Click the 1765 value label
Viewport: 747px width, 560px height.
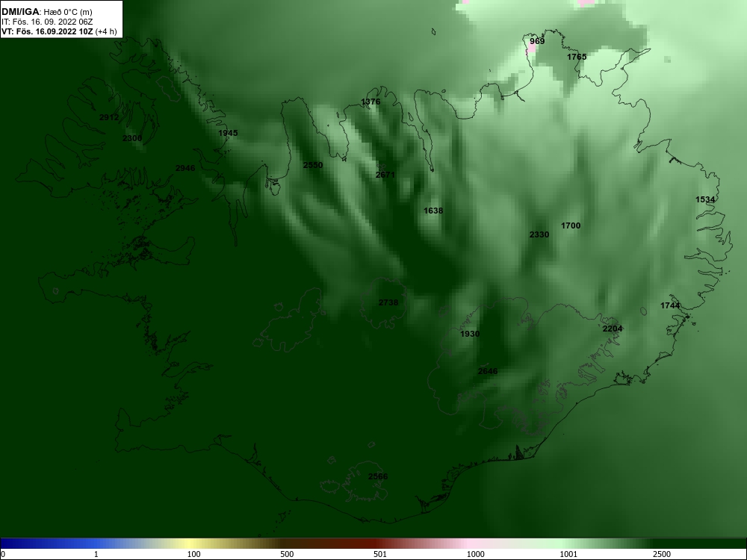click(x=577, y=57)
